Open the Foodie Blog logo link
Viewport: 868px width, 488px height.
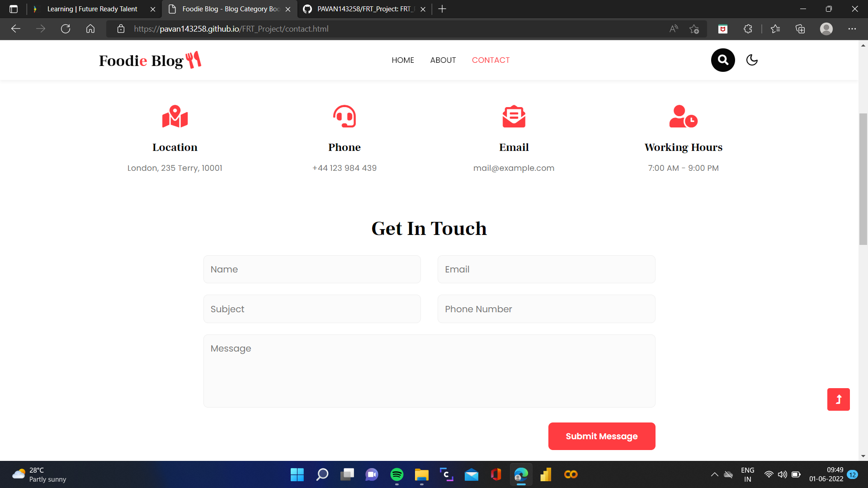point(150,60)
